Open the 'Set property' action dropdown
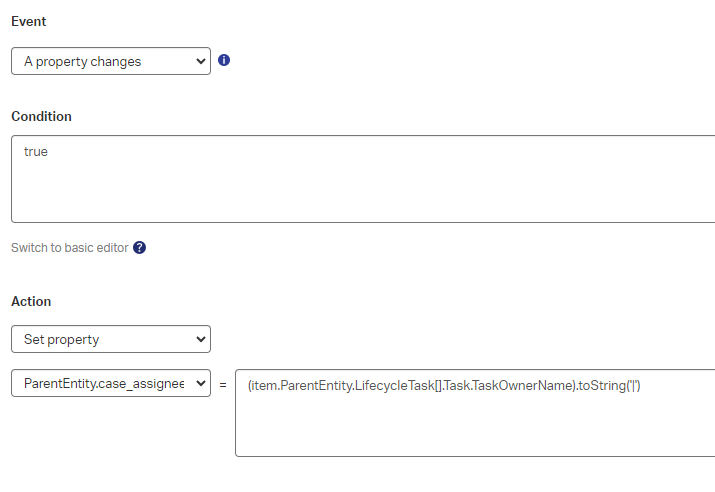The image size is (715, 492). [110, 339]
